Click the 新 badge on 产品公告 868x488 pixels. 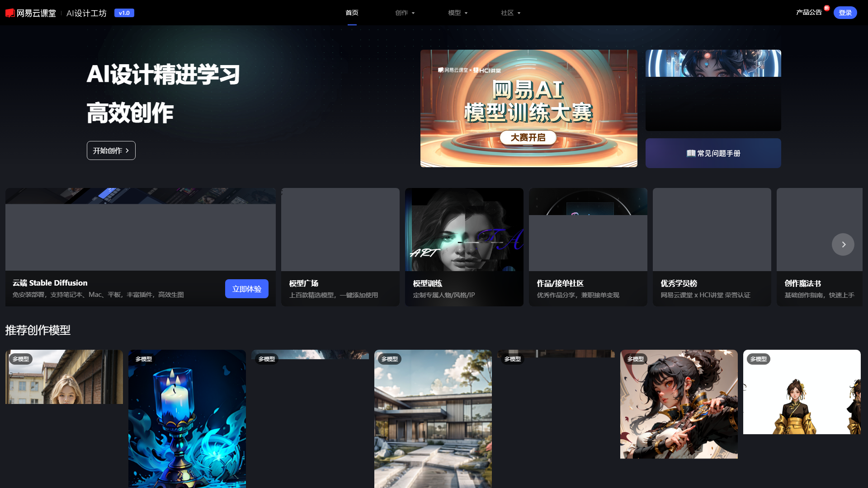826,8
